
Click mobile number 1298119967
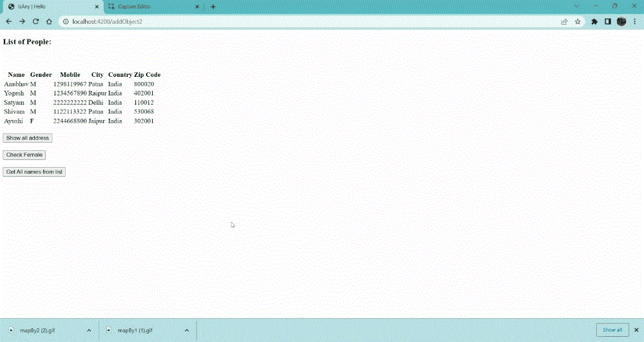[70, 84]
